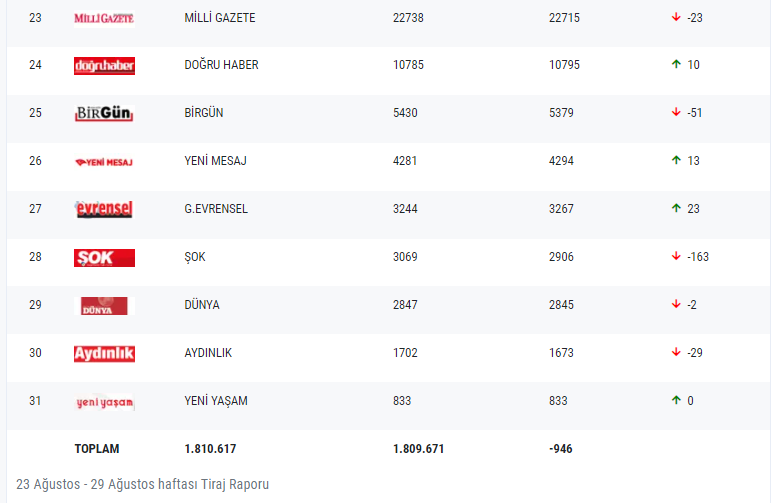Click the red Şok logo

[x=104, y=258]
